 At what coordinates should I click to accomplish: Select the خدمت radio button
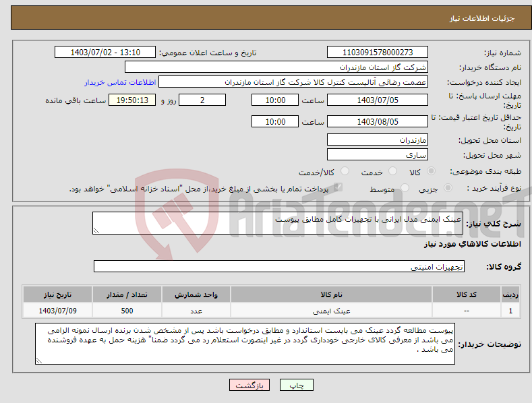392,171
